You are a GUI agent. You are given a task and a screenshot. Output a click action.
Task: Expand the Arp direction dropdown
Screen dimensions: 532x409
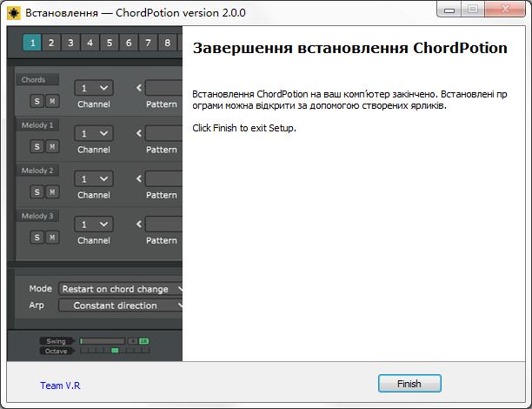coord(121,305)
